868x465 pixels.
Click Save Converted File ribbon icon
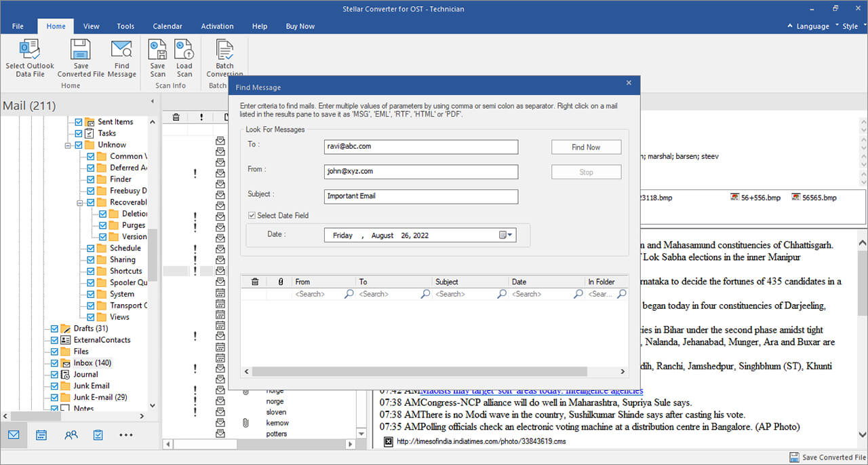tap(81, 50)
